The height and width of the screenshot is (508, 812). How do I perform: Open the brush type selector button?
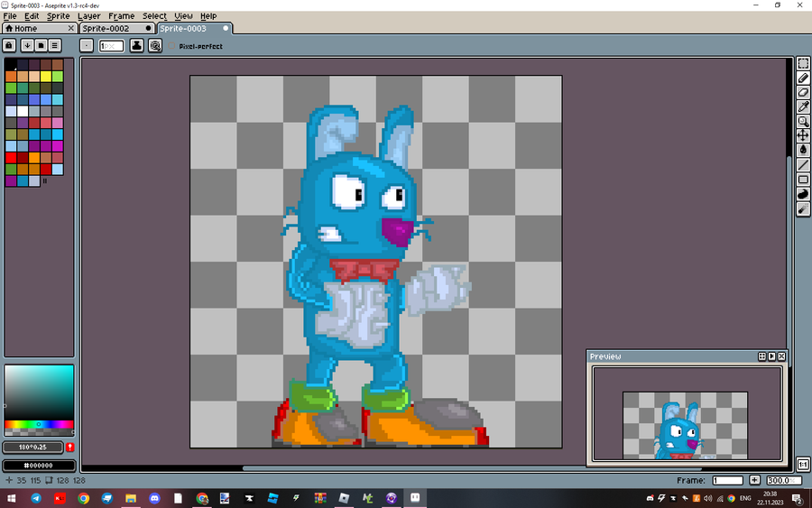click(x=87, y=46)
